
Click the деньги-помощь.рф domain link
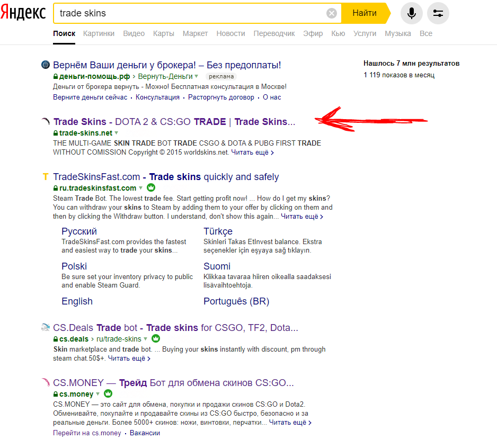[94, 76]
